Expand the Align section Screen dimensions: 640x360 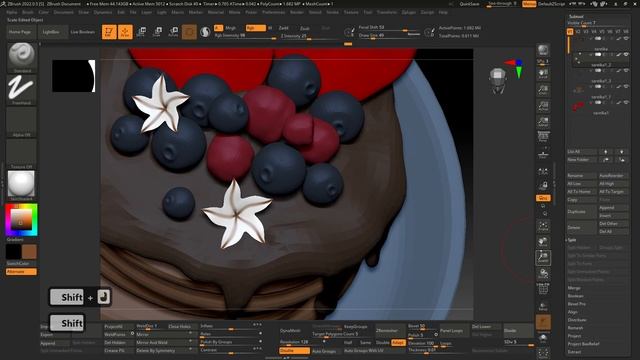pos(572,312)
